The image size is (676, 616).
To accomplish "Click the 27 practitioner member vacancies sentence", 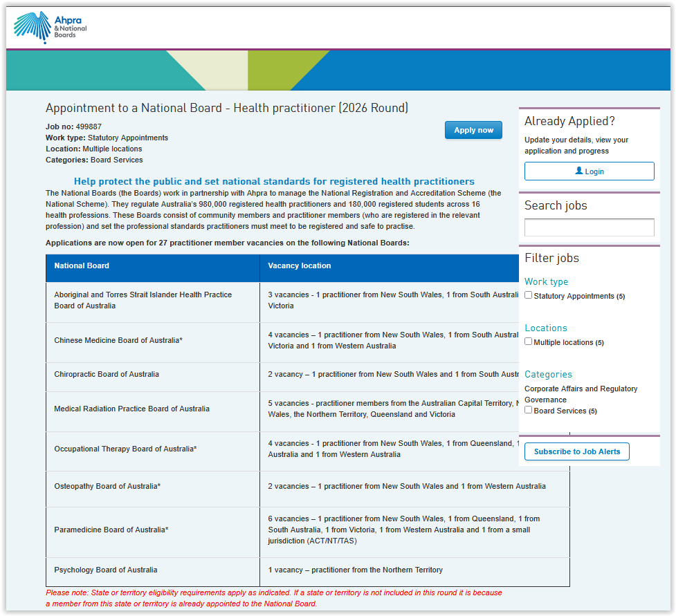I will (228, 243).
